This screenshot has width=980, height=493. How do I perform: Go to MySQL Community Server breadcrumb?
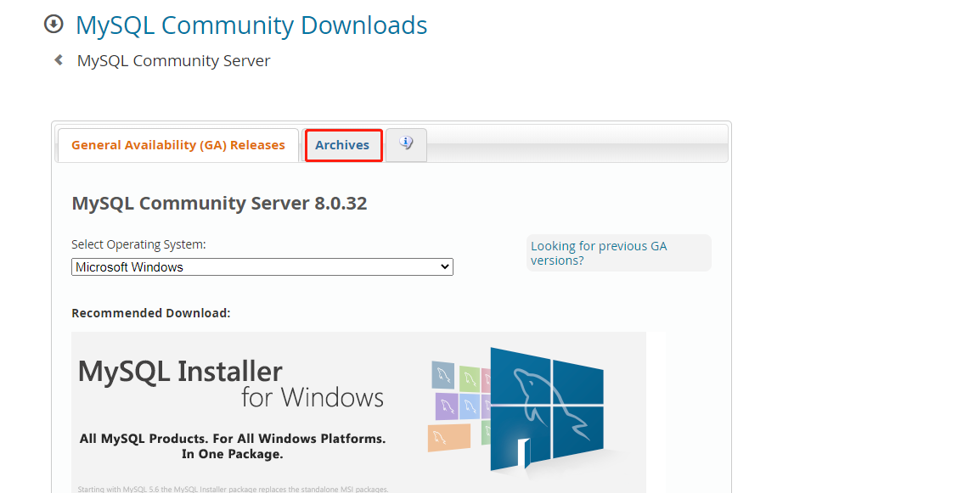pos(174,60)
